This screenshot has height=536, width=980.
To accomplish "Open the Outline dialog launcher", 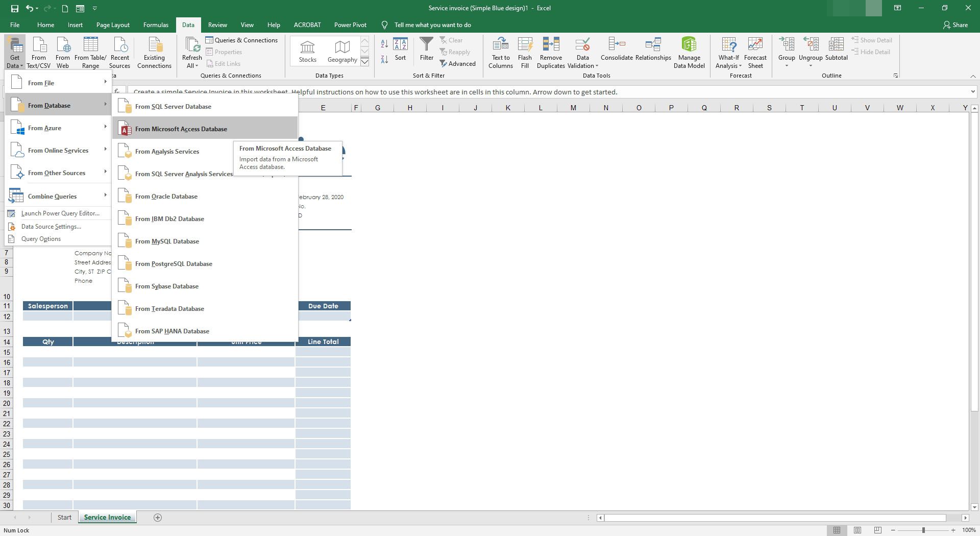I will point(896,76).
